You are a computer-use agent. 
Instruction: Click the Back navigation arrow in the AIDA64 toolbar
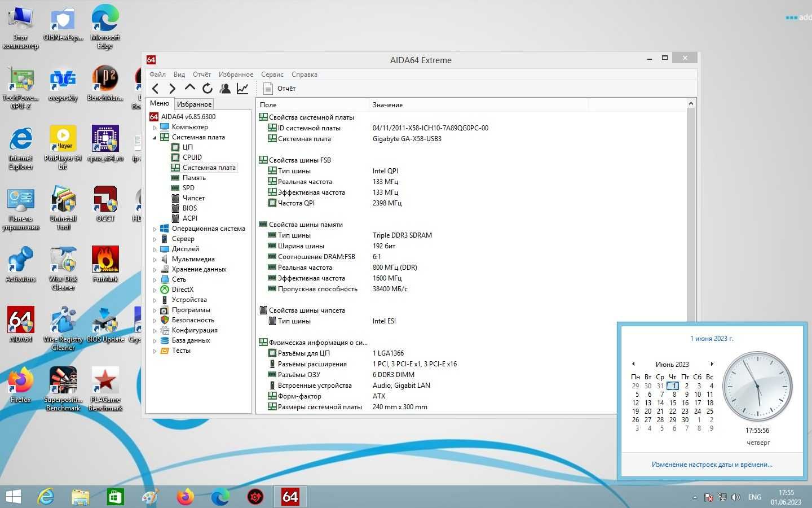(x=156, y=89)
